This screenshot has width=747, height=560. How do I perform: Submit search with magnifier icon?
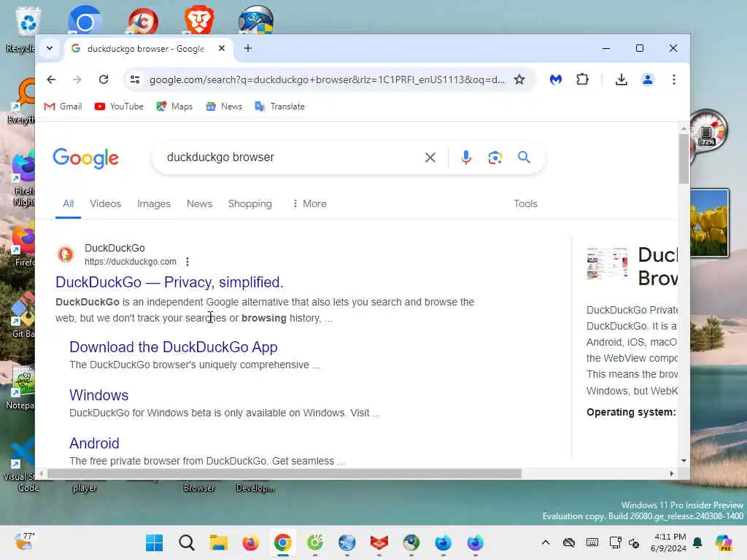click(x=524, y=157)
